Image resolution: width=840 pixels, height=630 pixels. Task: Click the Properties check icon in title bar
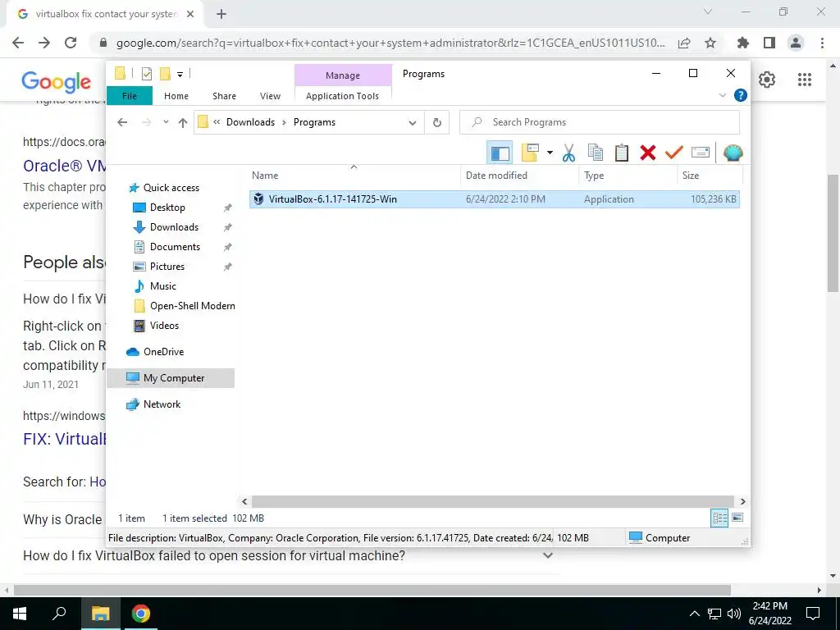146,74
